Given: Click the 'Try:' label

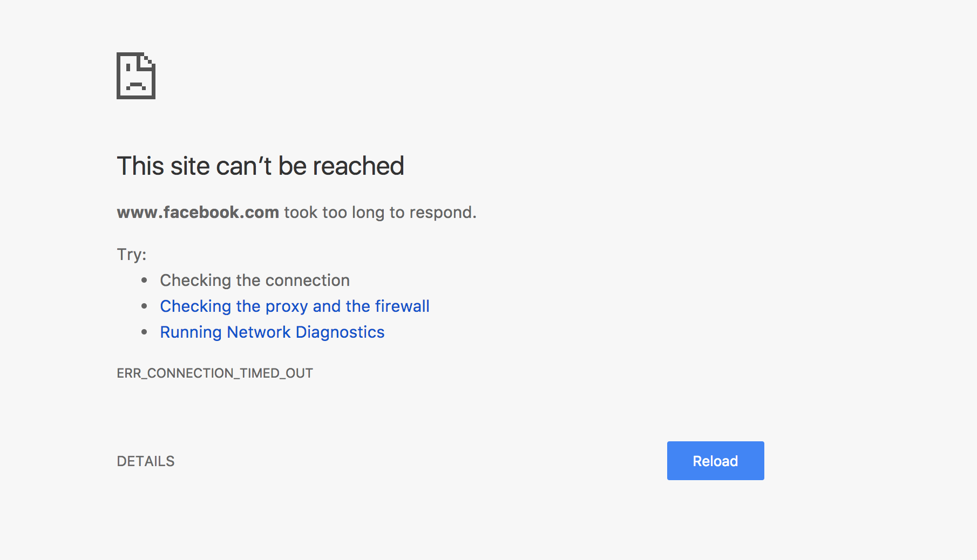Looking at the screenshot, I should [132, 255].
